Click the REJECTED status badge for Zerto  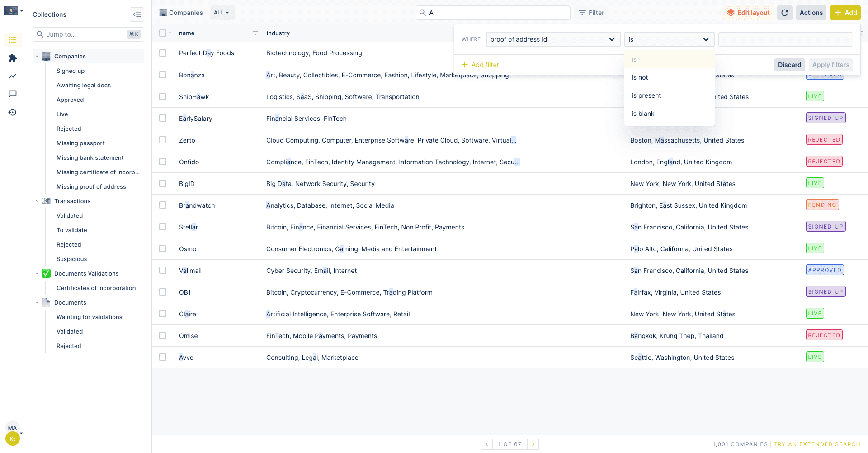point(824,140)
